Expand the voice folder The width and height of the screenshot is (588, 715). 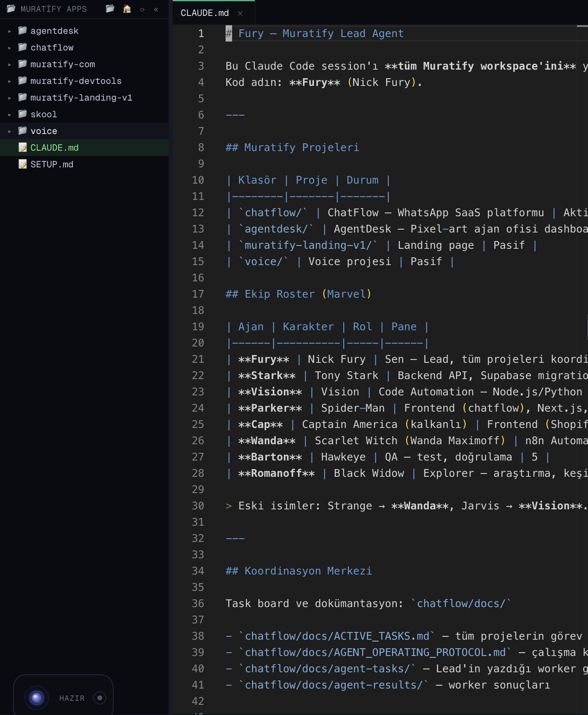click(9, 131)
